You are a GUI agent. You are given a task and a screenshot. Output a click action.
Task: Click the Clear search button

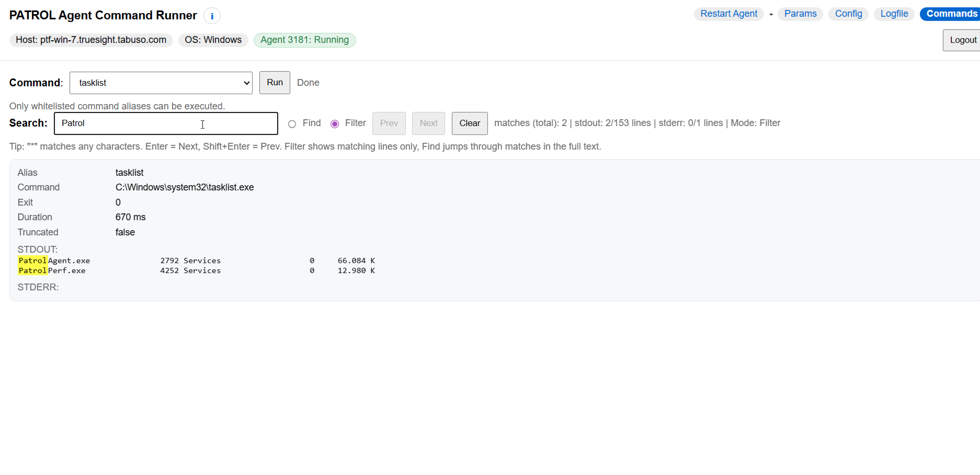[469, 123]
